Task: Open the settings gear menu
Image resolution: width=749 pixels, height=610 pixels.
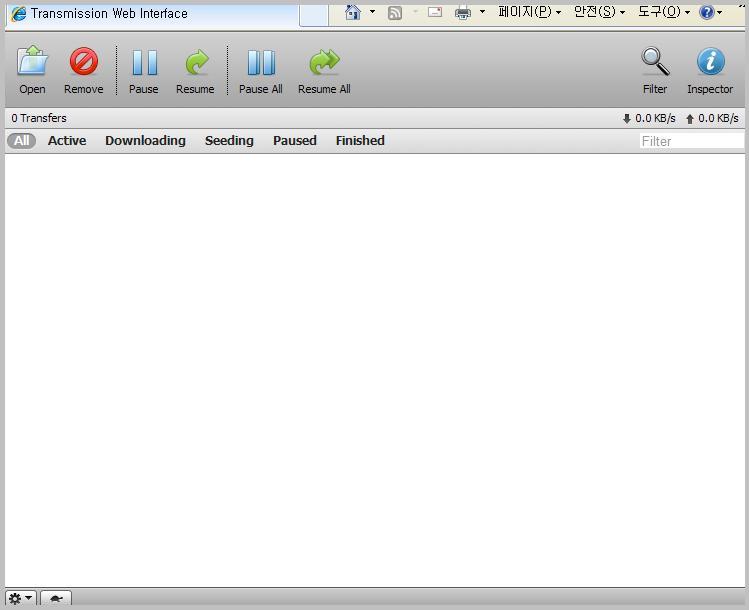Action: click(21, 598)
